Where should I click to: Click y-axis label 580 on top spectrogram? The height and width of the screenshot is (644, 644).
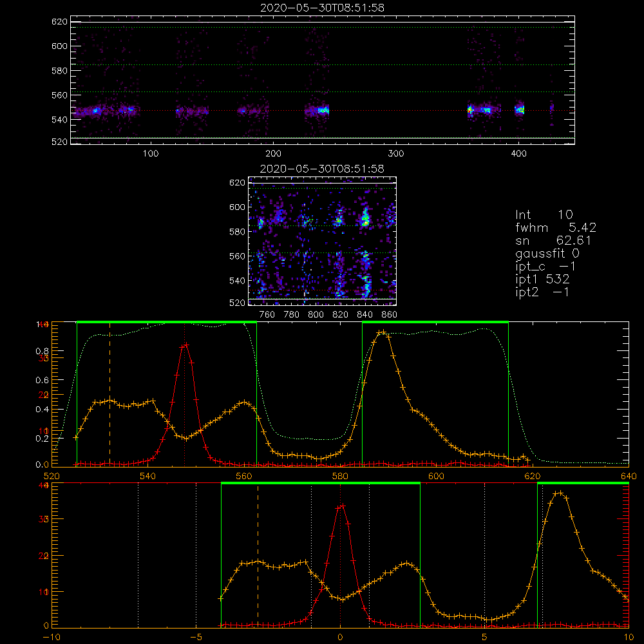[59, 71]
